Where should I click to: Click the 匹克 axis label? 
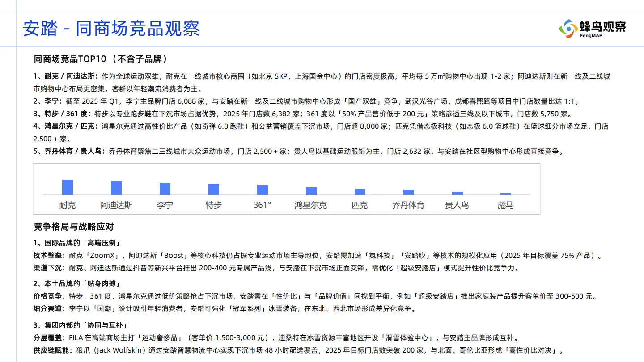360,206
